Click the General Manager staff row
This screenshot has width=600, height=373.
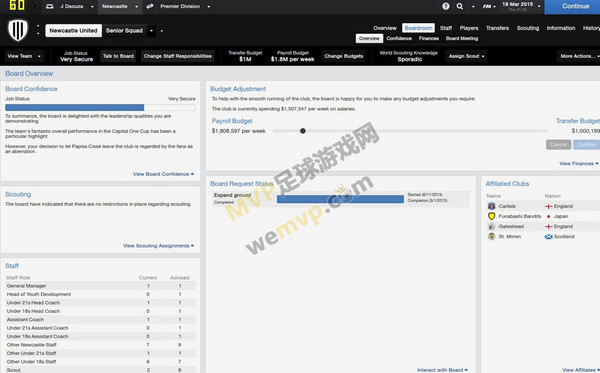pos(101,286)
